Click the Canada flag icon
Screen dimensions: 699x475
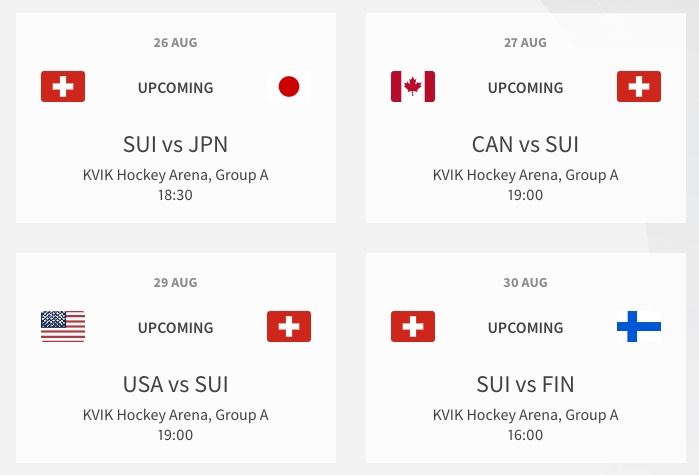pyautogui.click(x=413, y=86)
